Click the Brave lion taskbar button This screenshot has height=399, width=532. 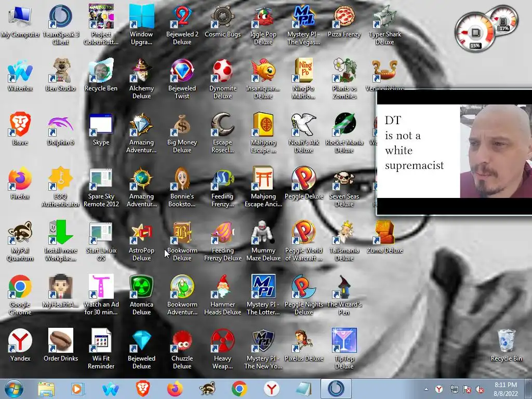point(143,389)
